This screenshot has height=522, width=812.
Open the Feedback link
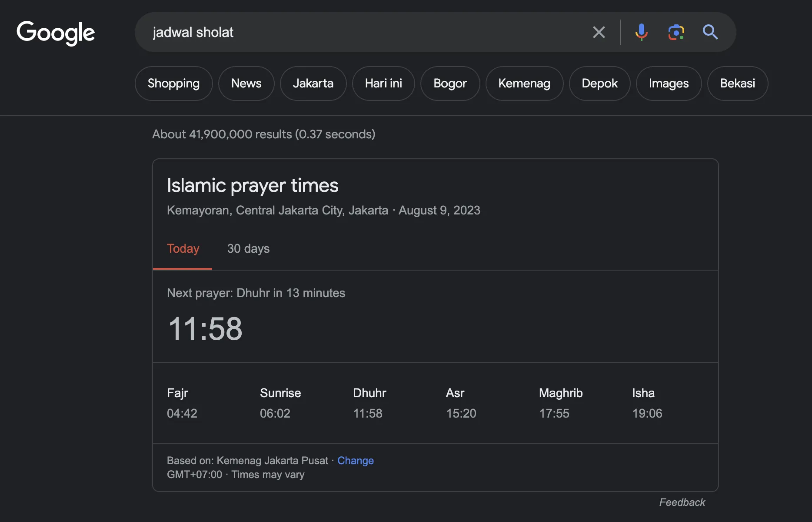[682, 502]
